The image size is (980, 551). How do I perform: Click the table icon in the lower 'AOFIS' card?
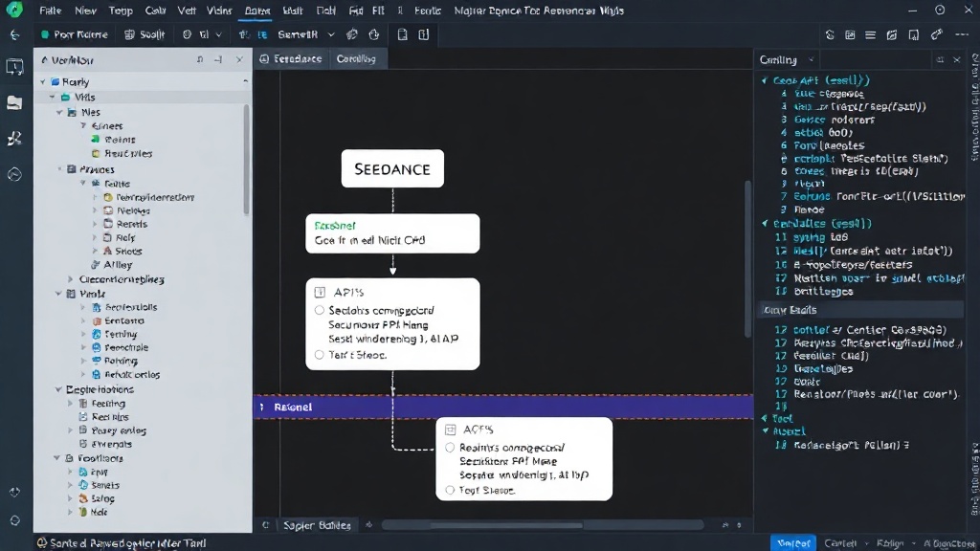(450, 430)
